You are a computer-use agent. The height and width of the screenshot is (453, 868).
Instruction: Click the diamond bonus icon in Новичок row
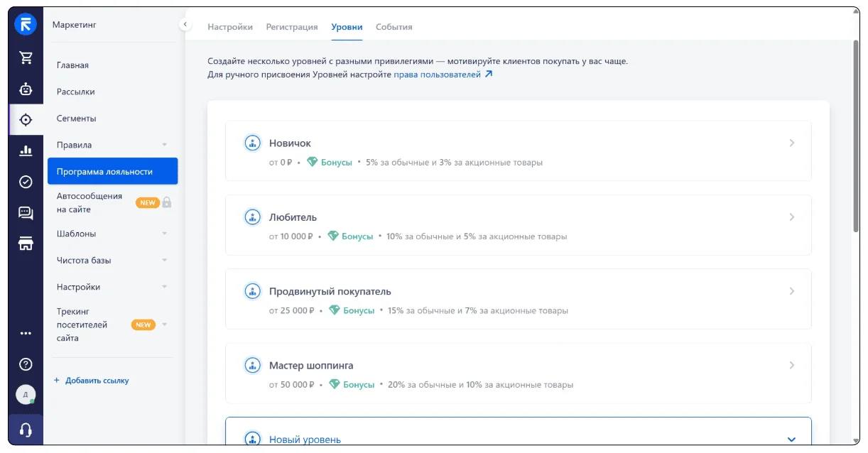point(313,163)
